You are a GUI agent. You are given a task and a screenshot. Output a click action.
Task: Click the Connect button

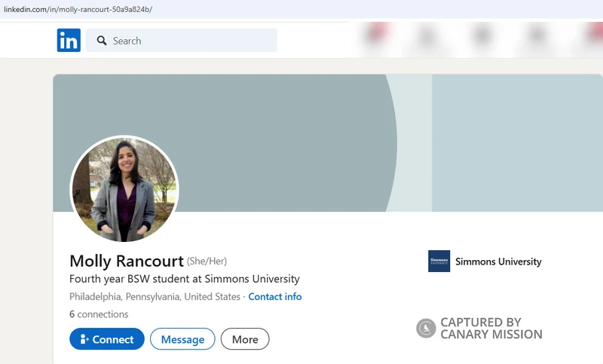tap(107, 339)
